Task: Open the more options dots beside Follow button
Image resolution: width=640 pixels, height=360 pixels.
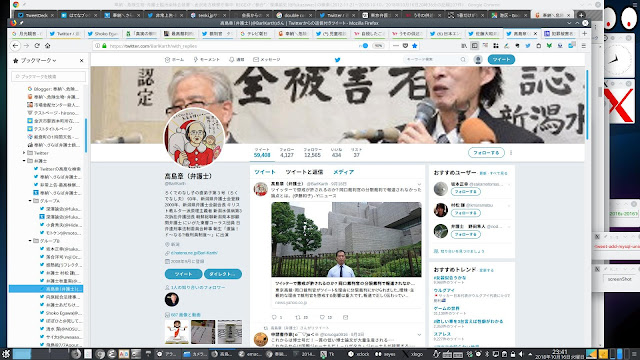Action: click(511, 153)
